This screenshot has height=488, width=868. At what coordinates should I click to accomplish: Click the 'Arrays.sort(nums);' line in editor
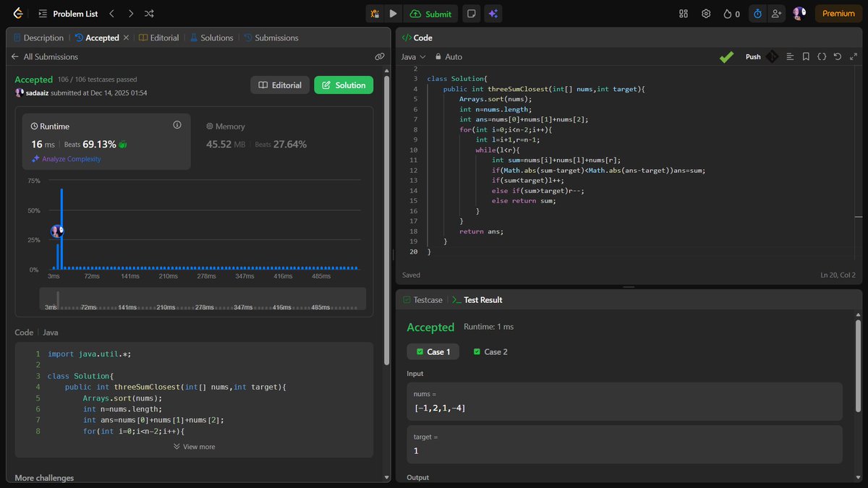(x=495, y=99)
